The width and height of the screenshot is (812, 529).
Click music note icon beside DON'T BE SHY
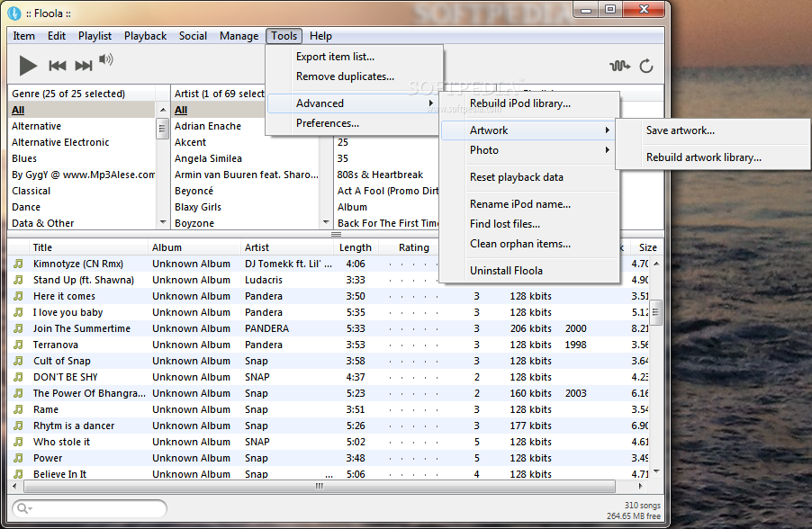coord(18,377)
